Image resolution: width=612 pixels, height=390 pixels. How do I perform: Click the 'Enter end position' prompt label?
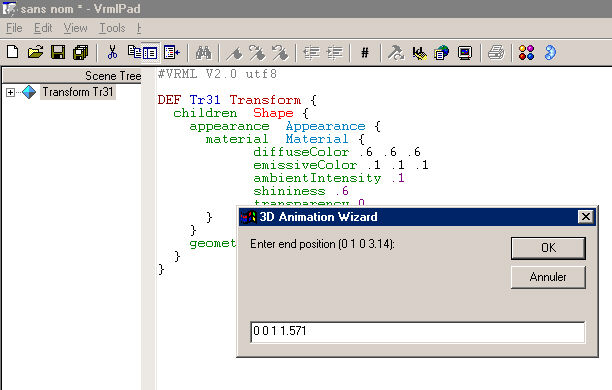pyautogui.click(x=322, y=244)
